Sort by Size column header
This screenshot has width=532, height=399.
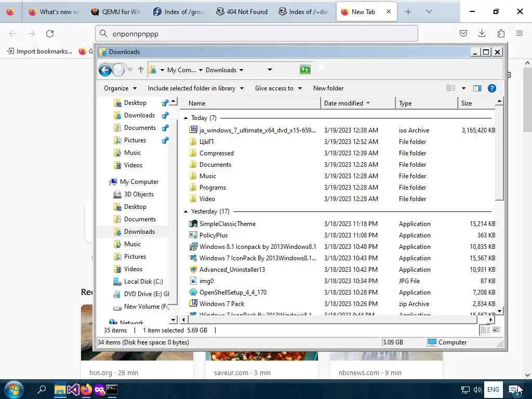[x=476, y=103]
